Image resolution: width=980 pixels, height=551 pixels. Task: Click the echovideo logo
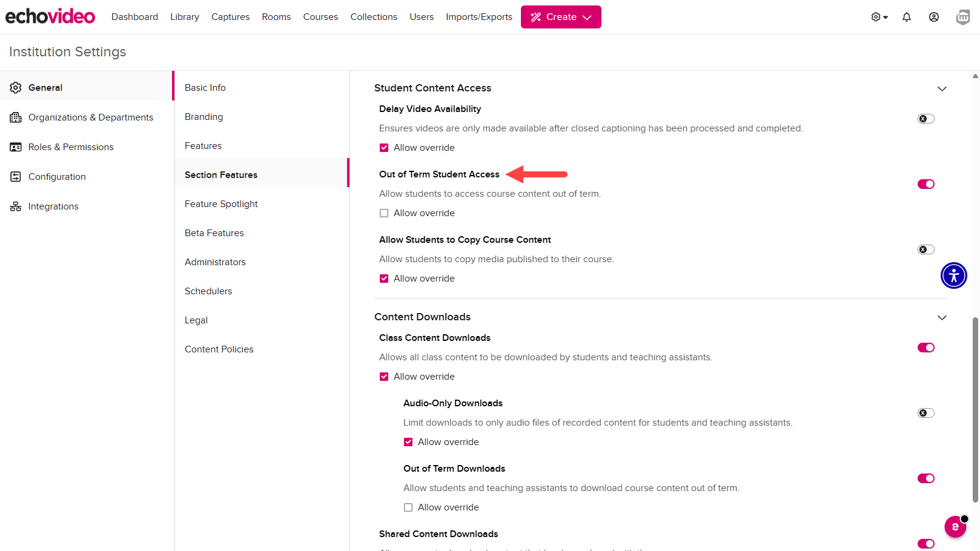pos(50,16)
